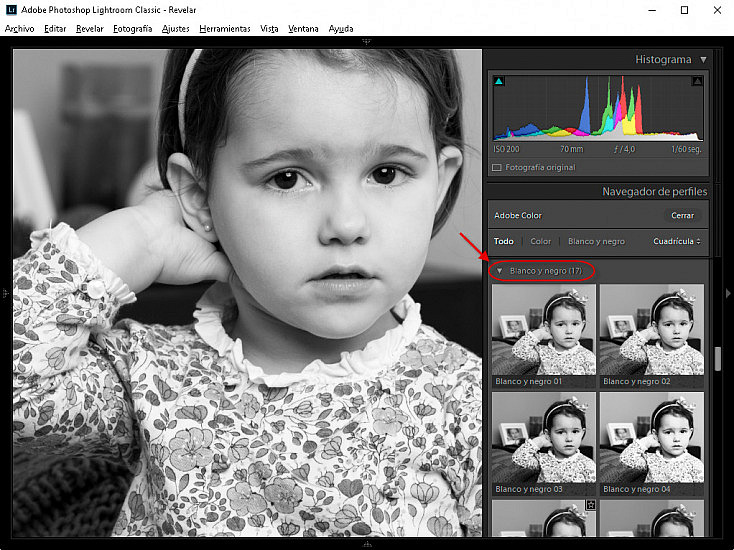This screenshot has height=550, width=734.
Task: Click the 1/60 seg. shutter speed text
Action: pyautogui.click(x=686, y=149)
